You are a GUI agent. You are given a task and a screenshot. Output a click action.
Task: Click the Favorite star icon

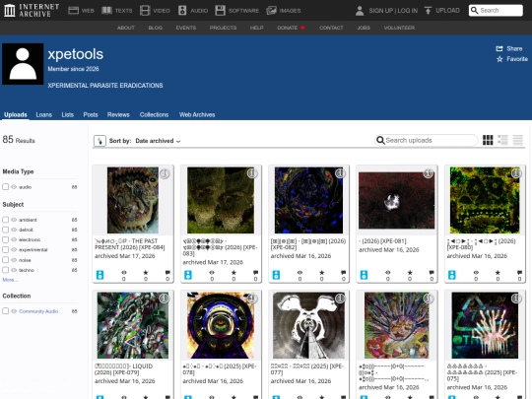click(x=499, y=59)
